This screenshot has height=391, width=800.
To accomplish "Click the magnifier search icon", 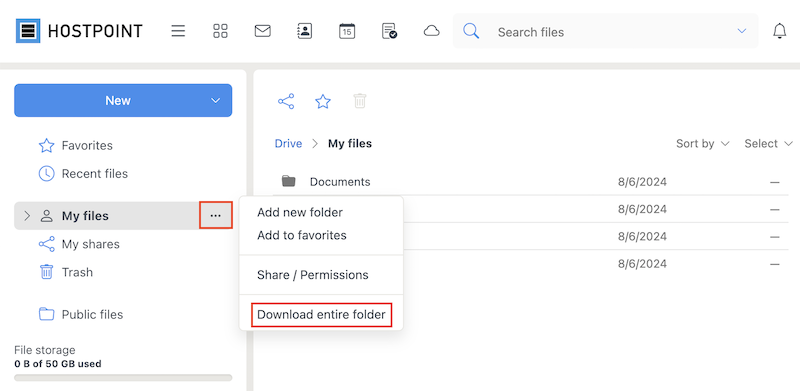I will click(471, 32).
